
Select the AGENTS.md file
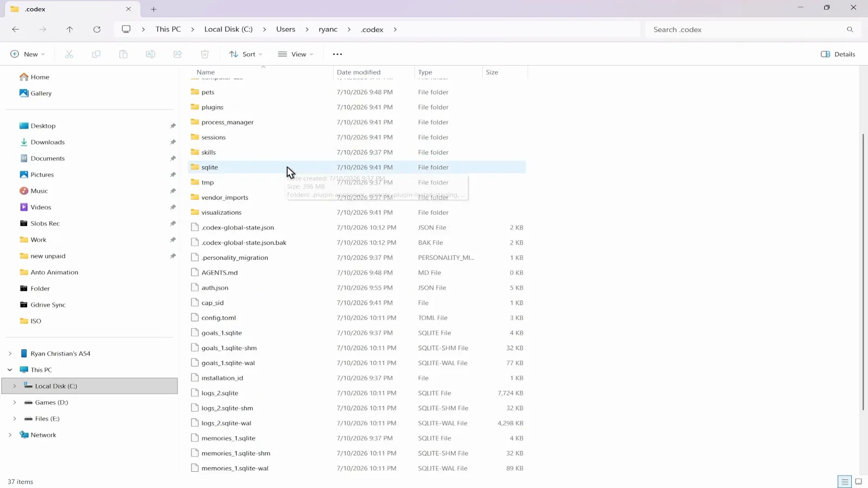tap(220, 273)
